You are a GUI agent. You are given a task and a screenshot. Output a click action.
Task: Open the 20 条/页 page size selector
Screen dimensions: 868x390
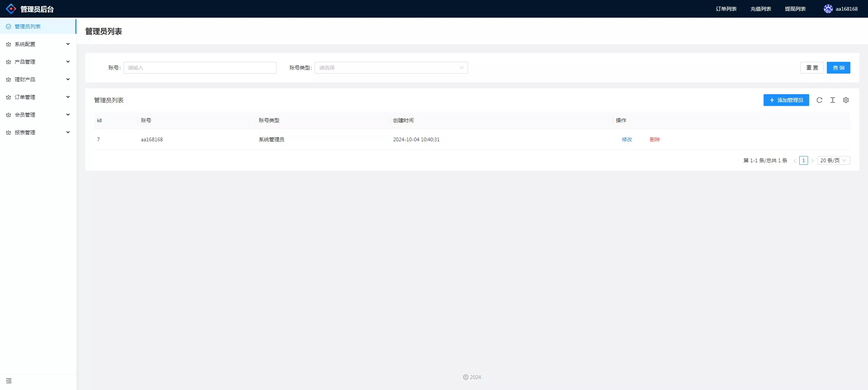(x=833, y=160)
